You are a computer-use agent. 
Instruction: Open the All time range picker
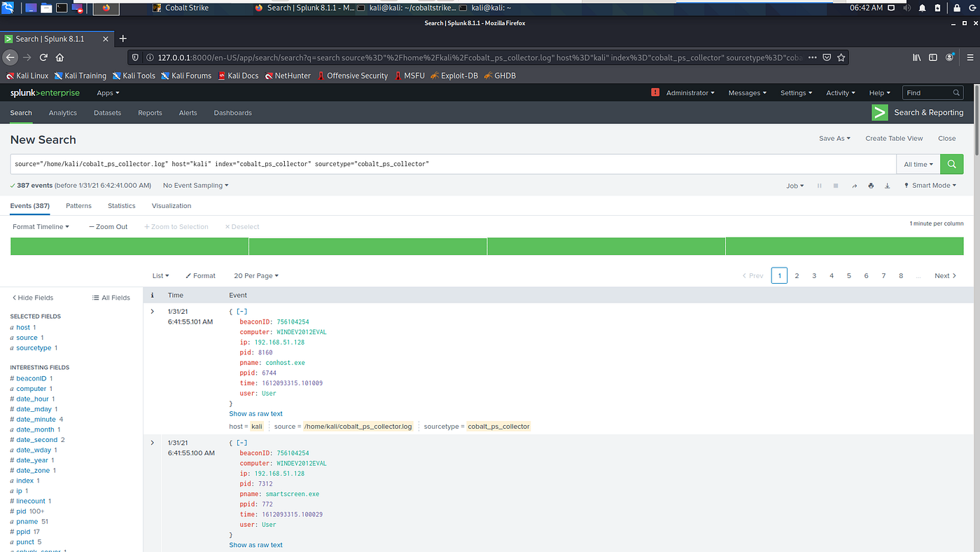click(x=918, y=164)
